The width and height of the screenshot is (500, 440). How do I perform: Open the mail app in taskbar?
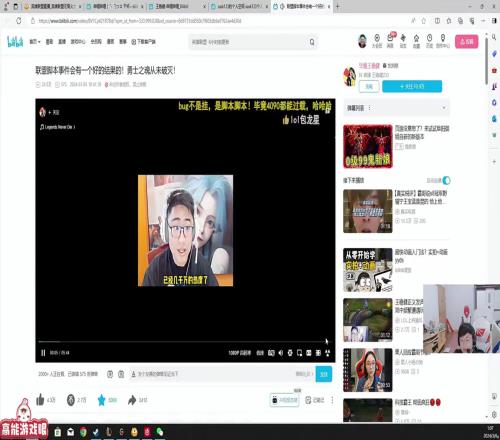pos(71,432)
